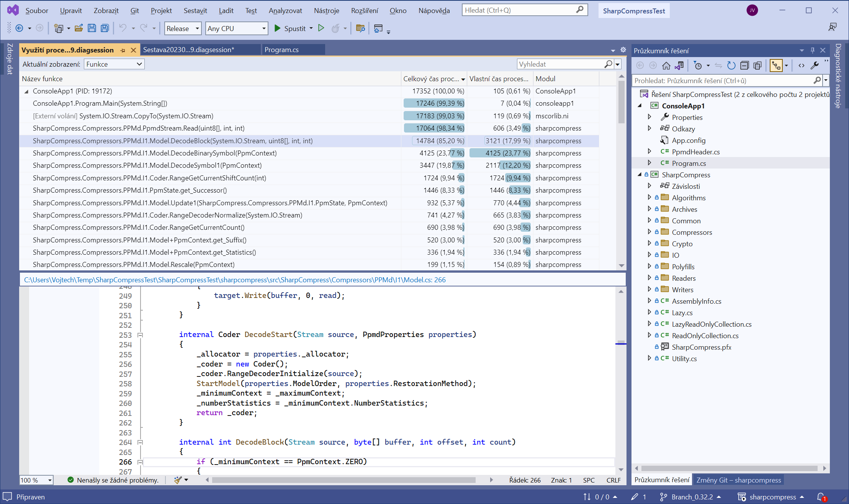Toggle auto-hide pin on Solution Explorer
Viewport: 849px width, 504px height.
812,50
